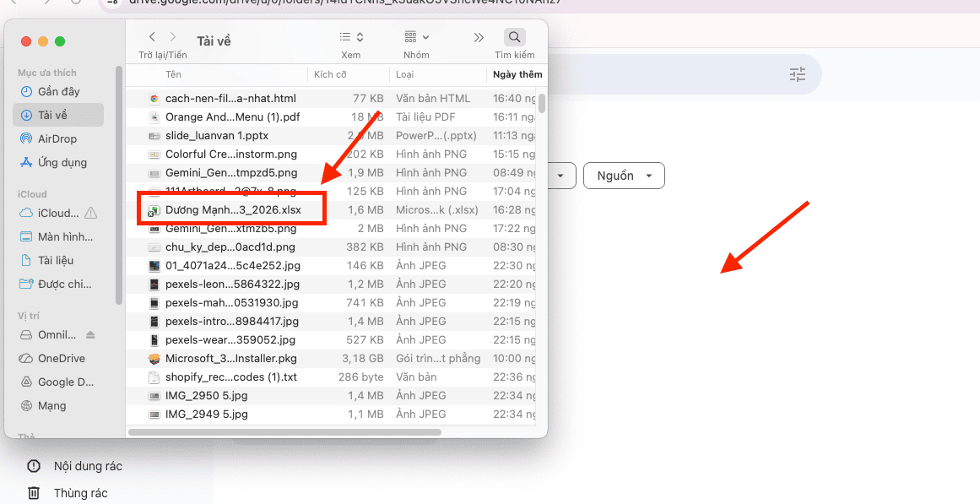Open AirDrop from the sidebar
This screenshot has height=504, width=980.
click(x=58, y=138)
